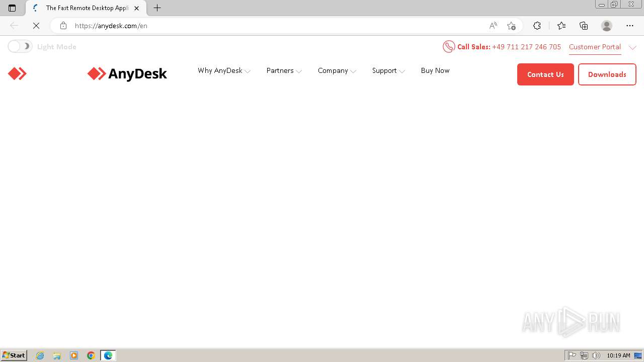Go back using the browser arrow
644x362 pixels.
(x=14, y=26)
